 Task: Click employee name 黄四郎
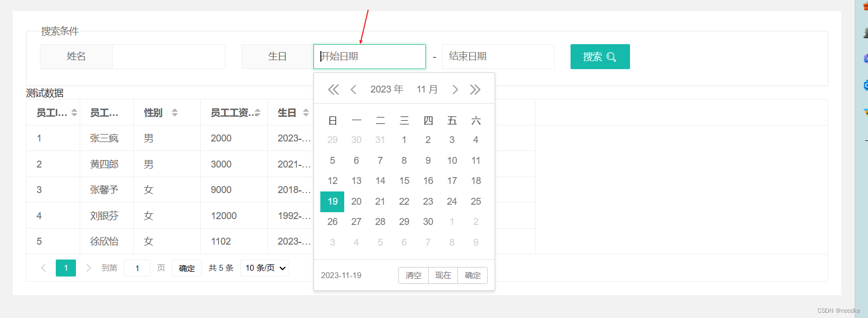[x=104, y=164]
